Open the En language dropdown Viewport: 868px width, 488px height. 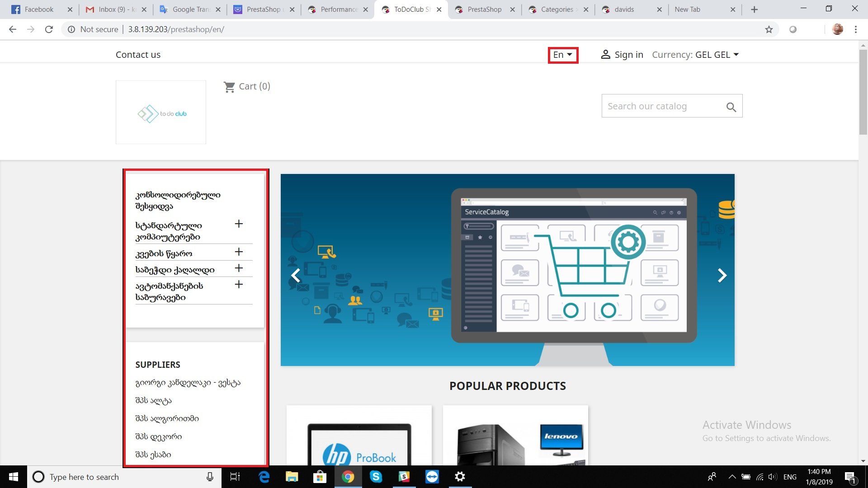(x=563, y=55)
